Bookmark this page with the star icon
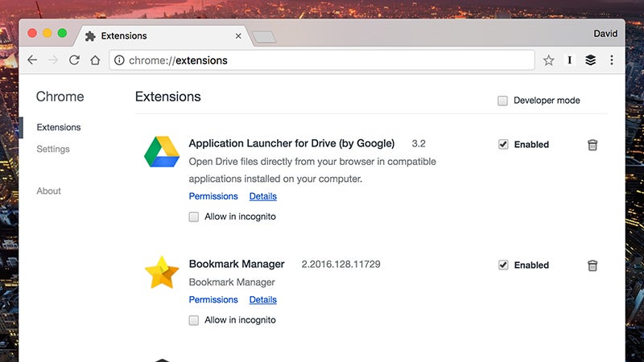This screenshot has height=362, width=644. (548, 60)
